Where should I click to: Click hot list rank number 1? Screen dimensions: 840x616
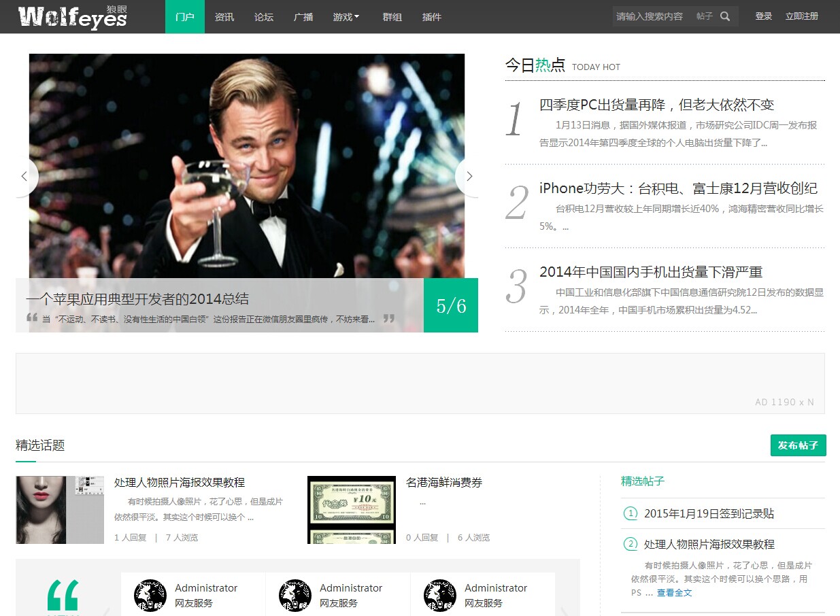pyautogui.click(x=515, y=120)
